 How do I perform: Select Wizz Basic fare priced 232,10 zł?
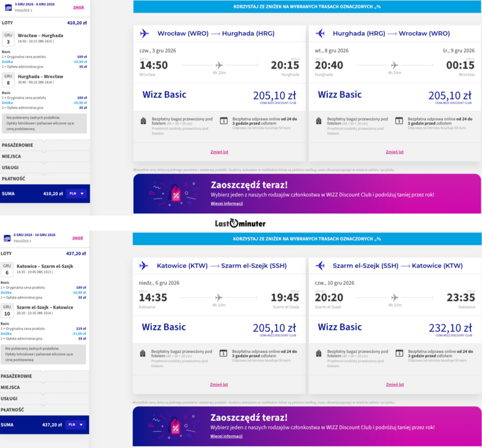395,329
